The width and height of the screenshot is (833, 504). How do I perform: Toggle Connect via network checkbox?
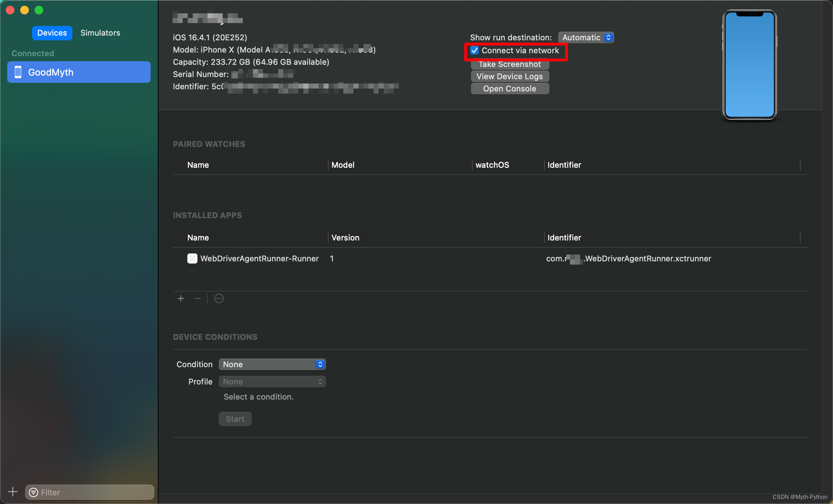point(475,51)
